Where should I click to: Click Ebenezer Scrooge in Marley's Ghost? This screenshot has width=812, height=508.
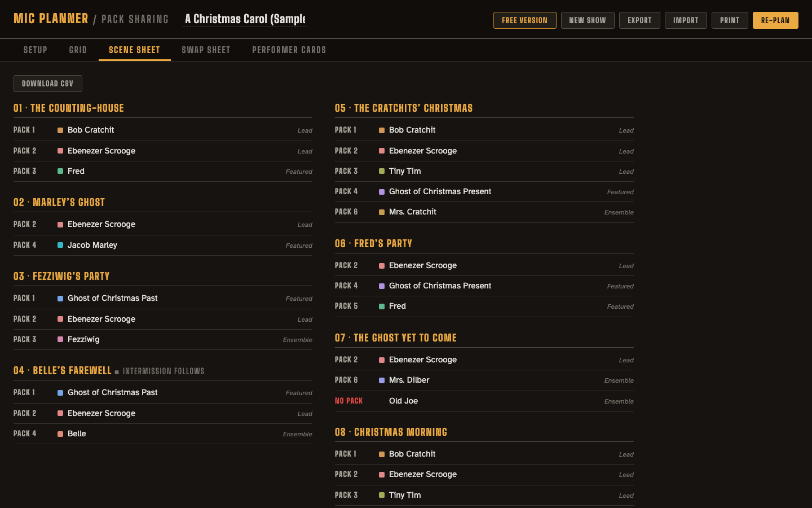[x=101, y=224]
